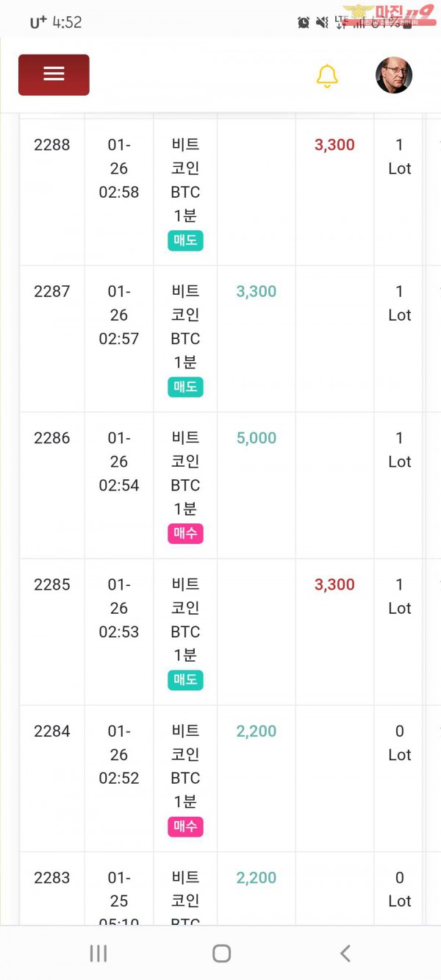Tap 매수 badge on order 2286
The width and height of the screenshot is (441, 980).
(x=185, y=533)
